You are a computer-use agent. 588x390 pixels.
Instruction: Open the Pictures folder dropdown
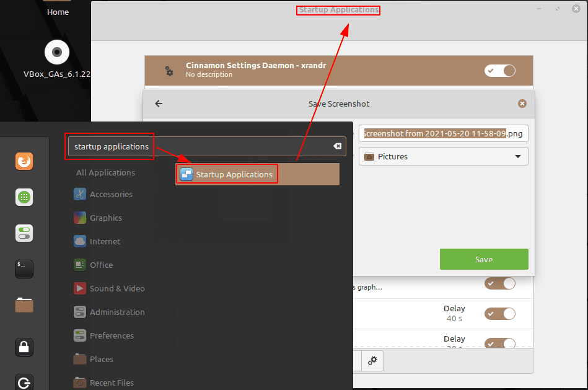point(444,156)
